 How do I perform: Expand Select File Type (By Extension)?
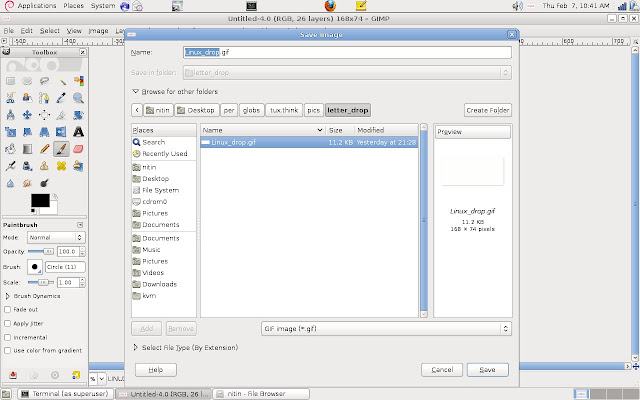tap(136, 347)
